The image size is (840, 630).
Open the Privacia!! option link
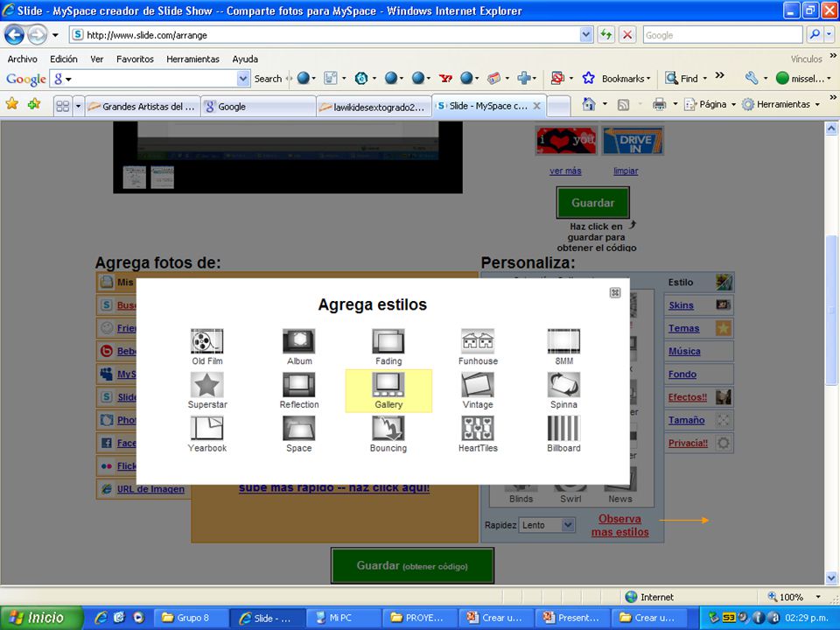pyautogui.click(x=688, y=443)
